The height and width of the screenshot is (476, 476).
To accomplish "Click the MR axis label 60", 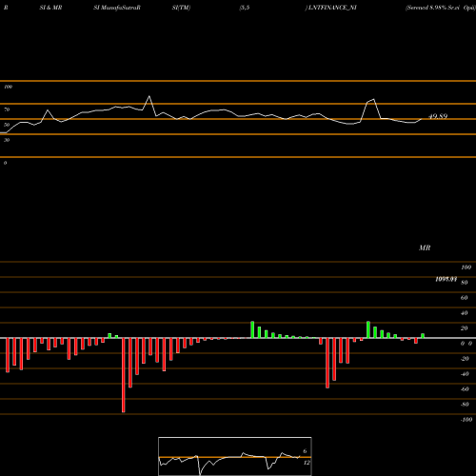I will pyautogui.click(x=465, y=298).
